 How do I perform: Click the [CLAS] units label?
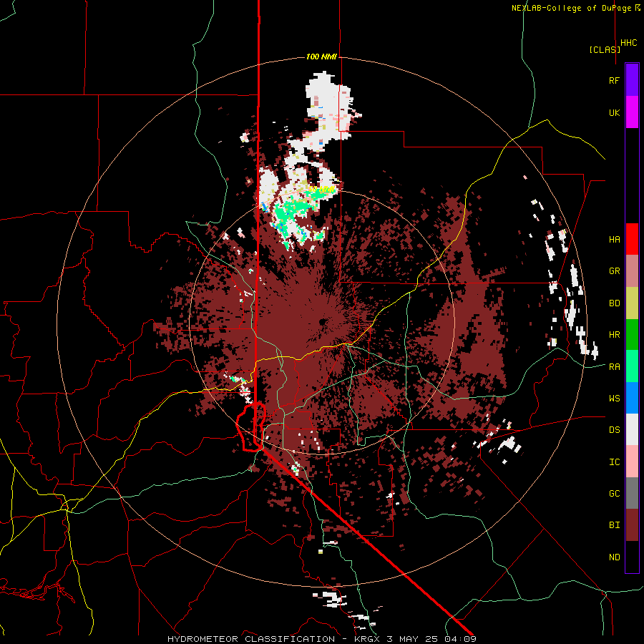[x=605, y=49]
